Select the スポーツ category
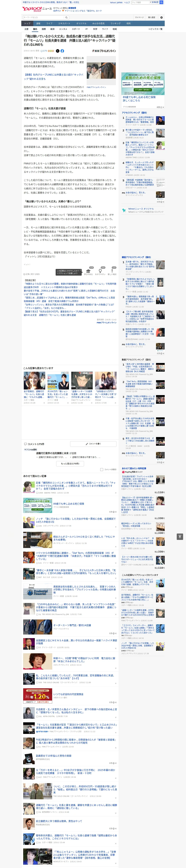This screenshot has height=868, width=186. pyautogui.click(x=76, y=29)
